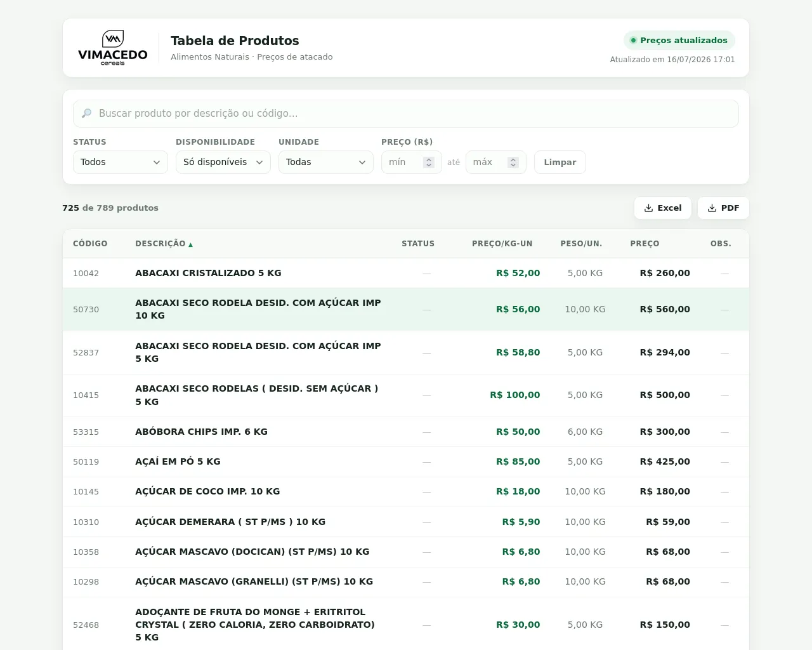Select AÇAÍ EM PÓ 5 KG

point(406,462)
